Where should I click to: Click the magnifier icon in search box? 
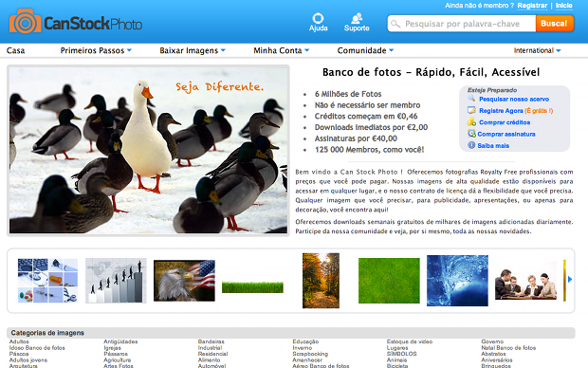tap(395, 24)
